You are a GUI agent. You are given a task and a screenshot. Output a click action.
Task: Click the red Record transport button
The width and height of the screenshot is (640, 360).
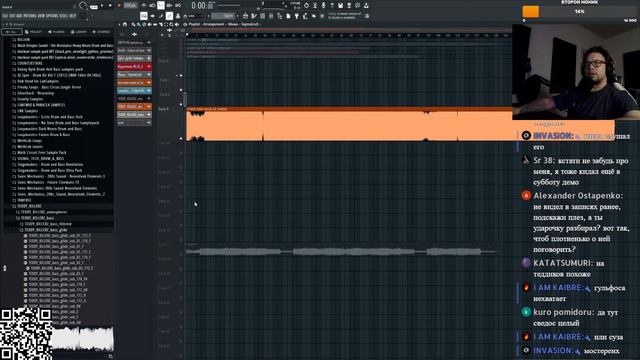click(x=119, y=5)
